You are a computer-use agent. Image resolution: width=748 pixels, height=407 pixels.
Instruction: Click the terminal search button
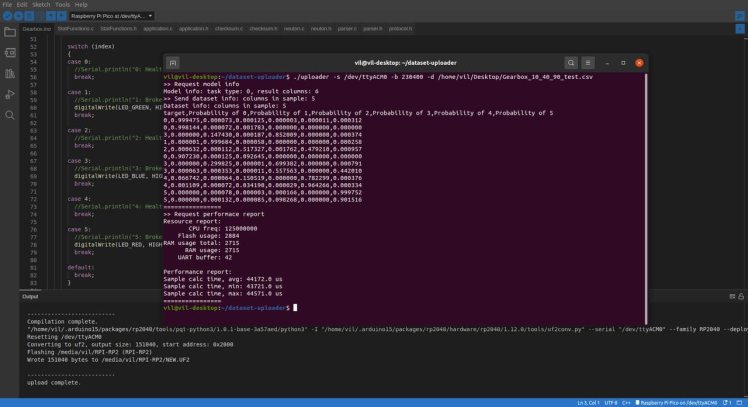pyautogui.click(x=571, y=62)
